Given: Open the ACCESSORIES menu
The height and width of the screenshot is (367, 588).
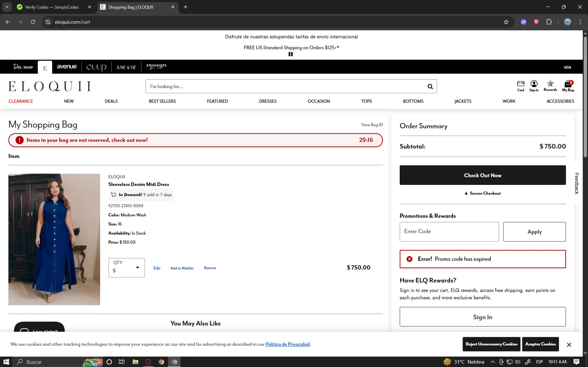Looking at the screenshot, I should (560, 101).
